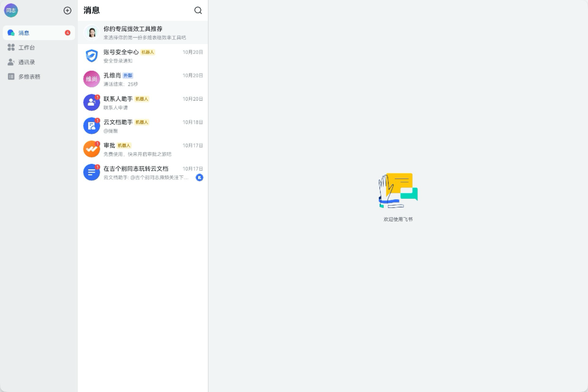Click the 账号安全中心 shield avatar
This screenshot has height=392, width=588.
[91, 56]
